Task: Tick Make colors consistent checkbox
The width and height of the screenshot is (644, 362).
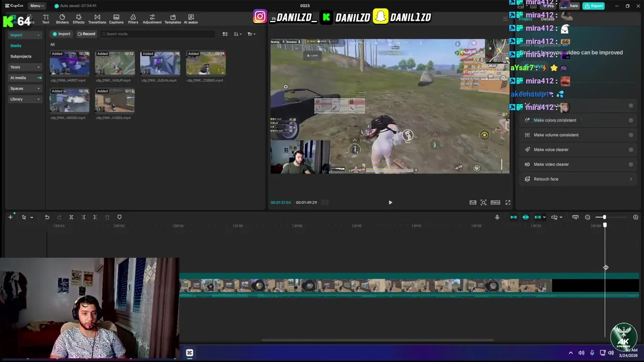Action: pos(631,120)
